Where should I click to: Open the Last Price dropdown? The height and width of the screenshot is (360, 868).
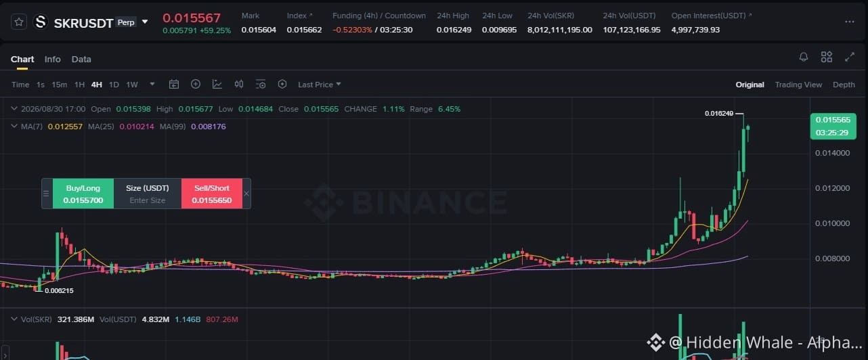[320, 85]
